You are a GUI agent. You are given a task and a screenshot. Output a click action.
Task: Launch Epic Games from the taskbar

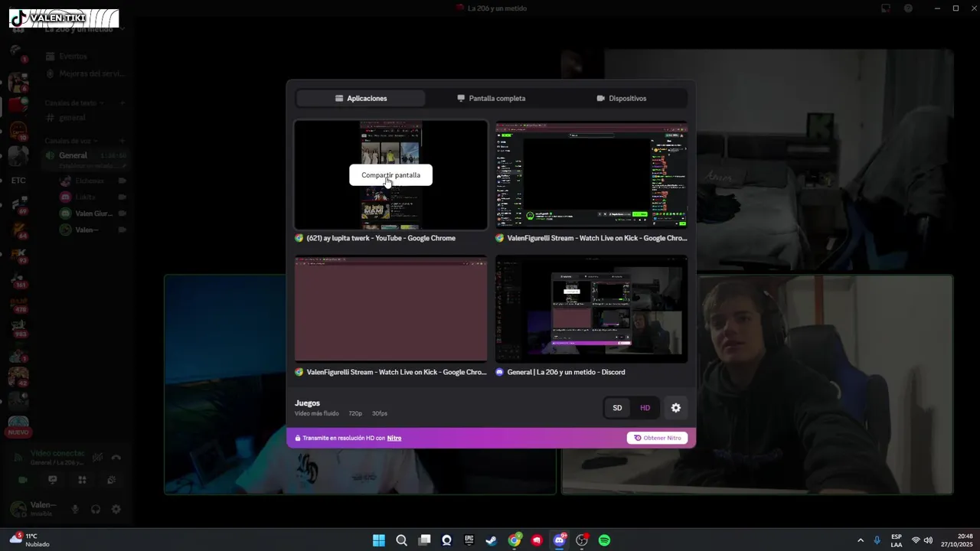coord(469,540)
